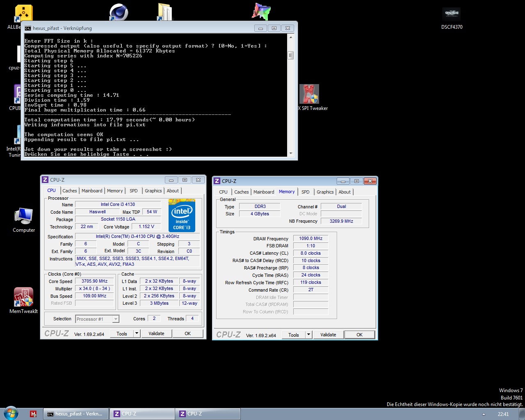Click the console scrollbar down arrow

(x=291, y=153)
